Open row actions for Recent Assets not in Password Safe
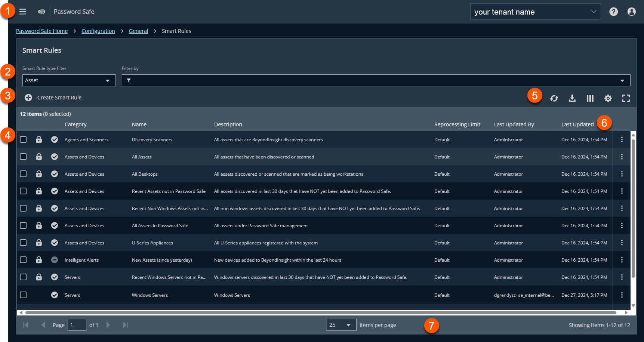The width and height of the screenshot is (644, 342). 622,191
